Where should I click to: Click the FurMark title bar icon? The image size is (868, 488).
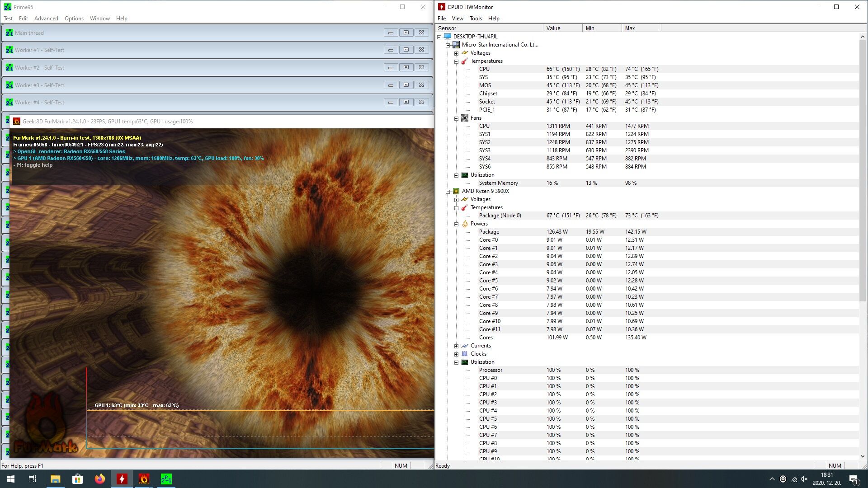17,121
